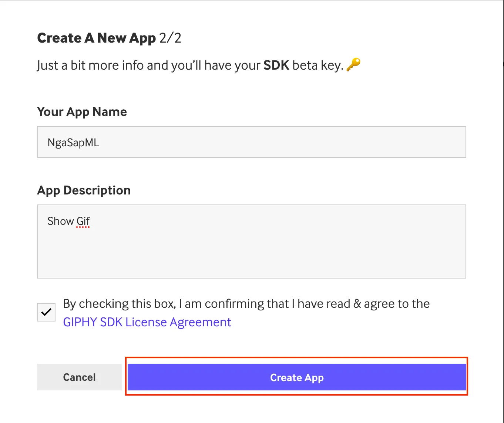
Task: Open the GIPHY SDK License Agreement link
Action: (x=147, y=322)
